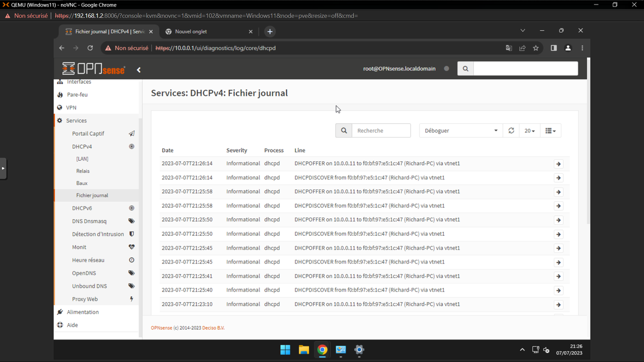
Task: Follow the Deciso B.V. footer link
Action: pos(213,328)
